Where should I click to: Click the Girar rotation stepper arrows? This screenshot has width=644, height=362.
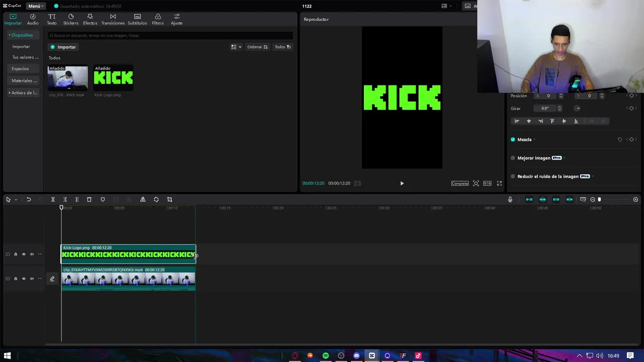coord(559,108)
